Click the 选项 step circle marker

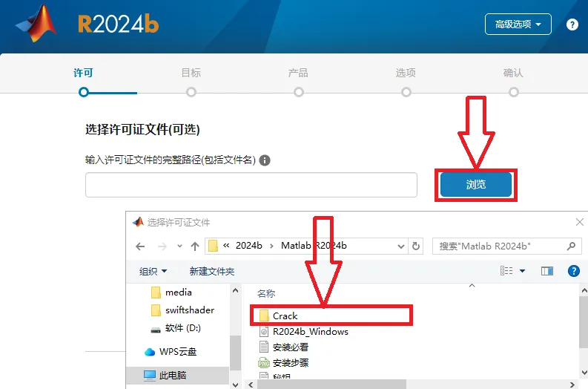(406, 92)
